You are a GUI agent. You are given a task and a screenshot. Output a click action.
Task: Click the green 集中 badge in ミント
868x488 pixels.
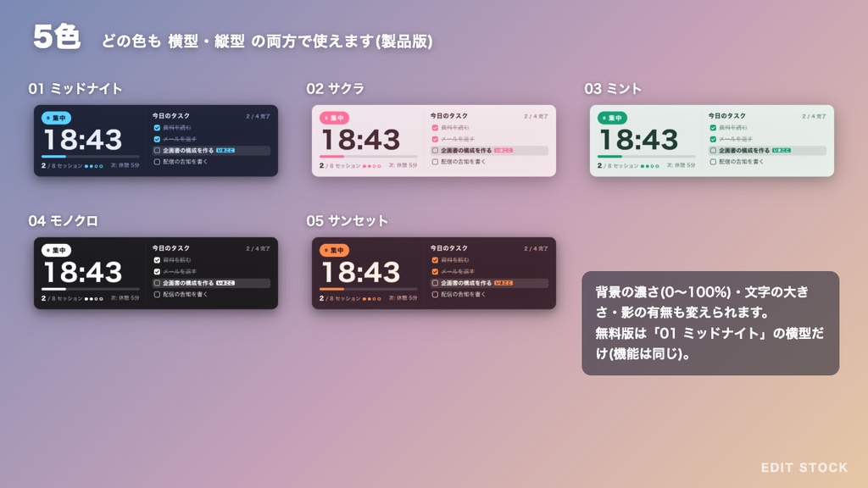tap(612, 118)
